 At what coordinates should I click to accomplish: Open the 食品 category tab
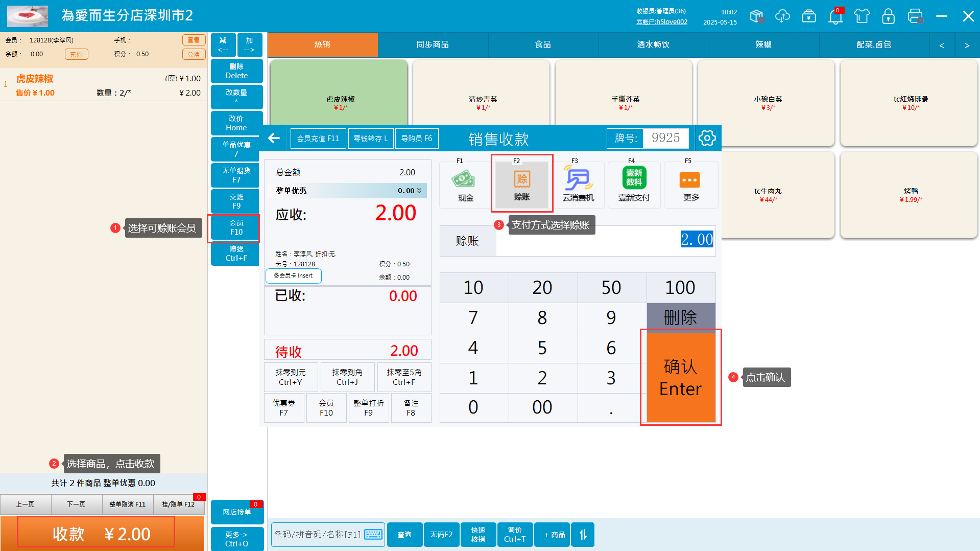[543, 45]
